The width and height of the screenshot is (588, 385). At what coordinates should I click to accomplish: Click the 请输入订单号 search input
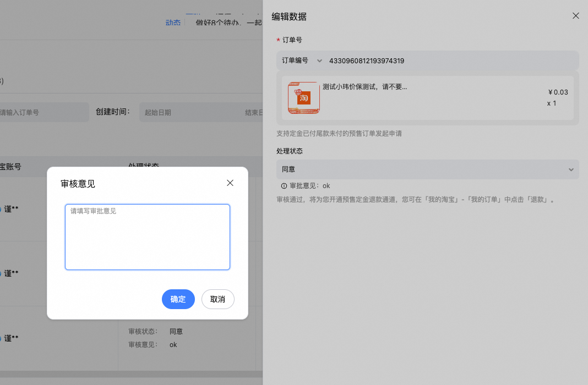[x=39, y=112]
